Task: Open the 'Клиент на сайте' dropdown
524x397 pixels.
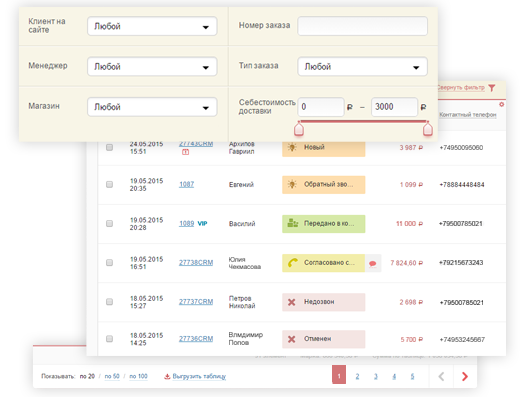Action: [x=152, y=26]
